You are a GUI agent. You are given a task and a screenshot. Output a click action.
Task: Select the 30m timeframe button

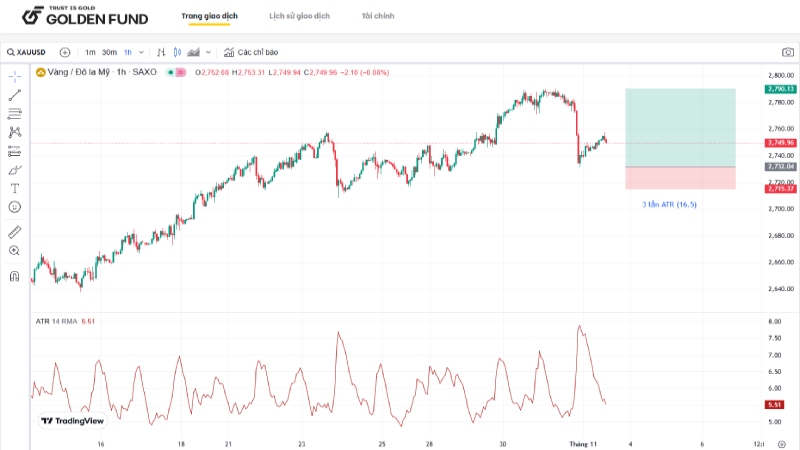pos(109,52)
